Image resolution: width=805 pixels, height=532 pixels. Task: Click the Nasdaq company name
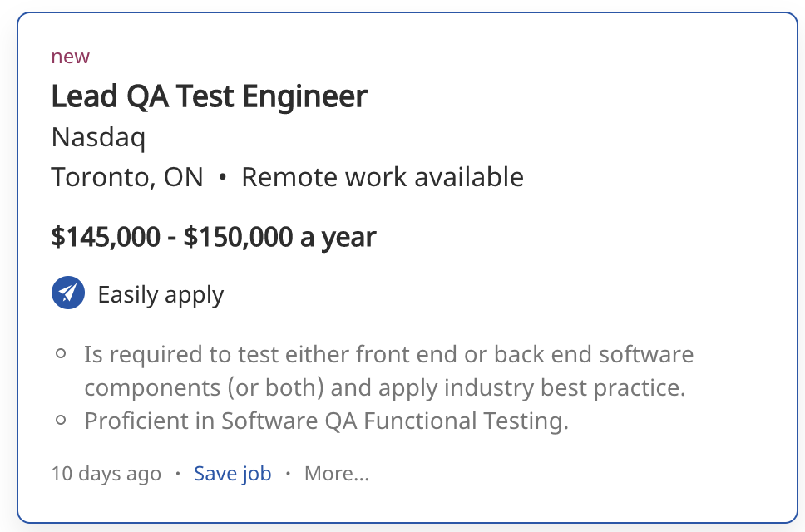click(x=98, y=137)
